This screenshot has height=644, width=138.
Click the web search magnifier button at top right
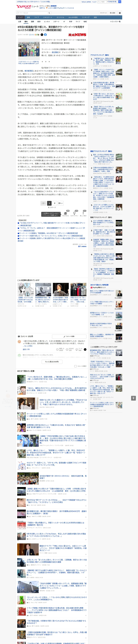pyautogui.click(x=120, y=2)
